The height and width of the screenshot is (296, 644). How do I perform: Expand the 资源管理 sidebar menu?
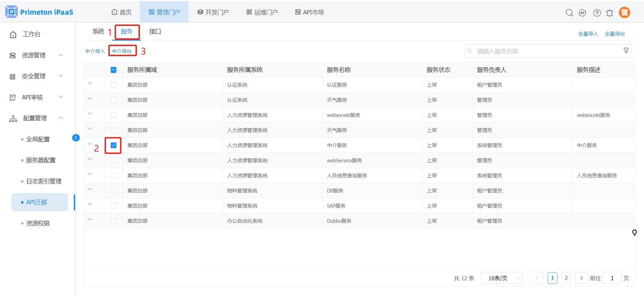[36, 55]
